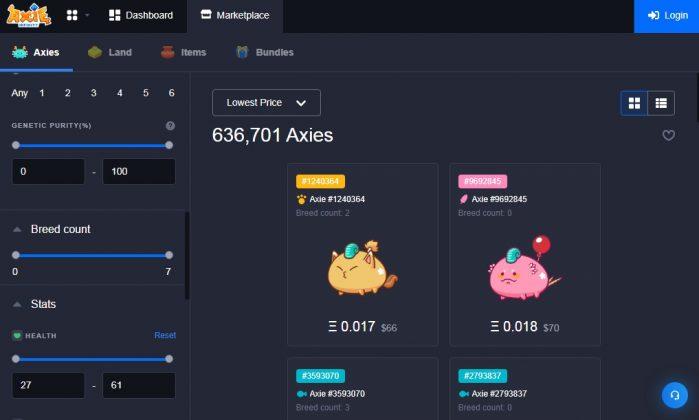Select filter option 5
The image size is (699, 420).
(146, 93)
